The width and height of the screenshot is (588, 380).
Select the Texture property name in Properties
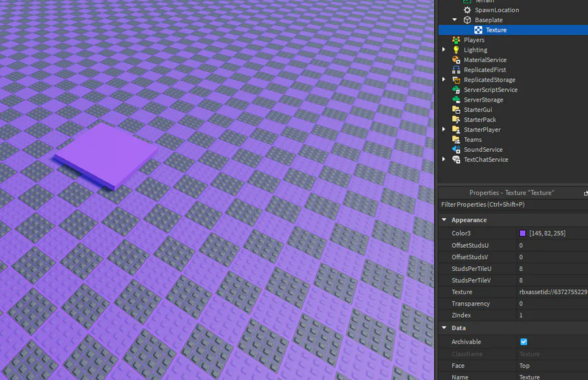click(462, 292)
